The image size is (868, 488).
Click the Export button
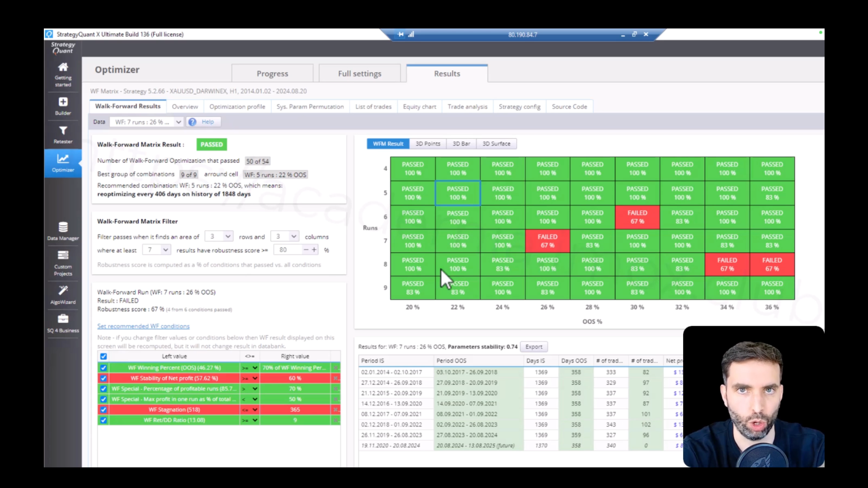click(534, 347)
